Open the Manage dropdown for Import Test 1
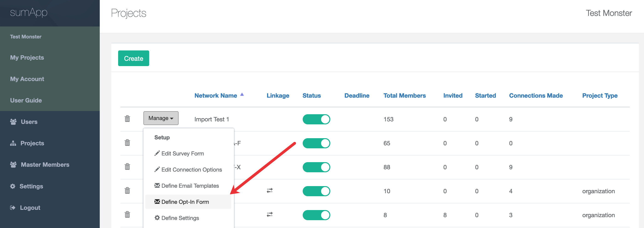644x228 pixels. [x=161, y=118]
